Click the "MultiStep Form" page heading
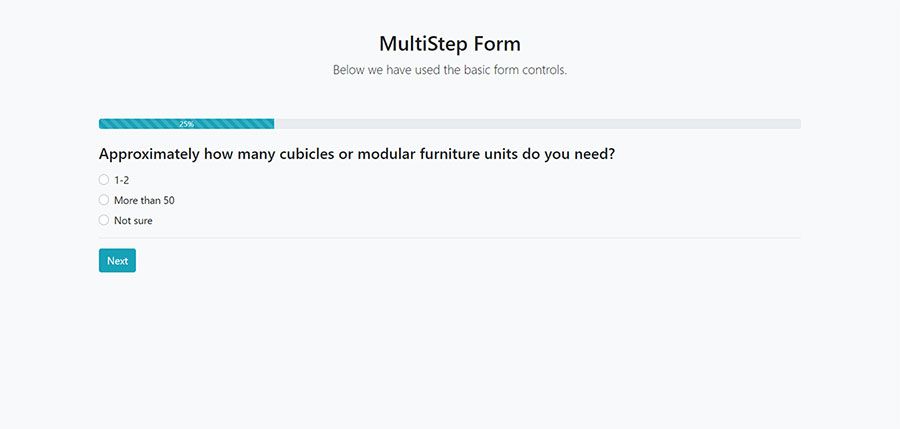The height and width of the screenshot is (429, 900). (450, 44)
